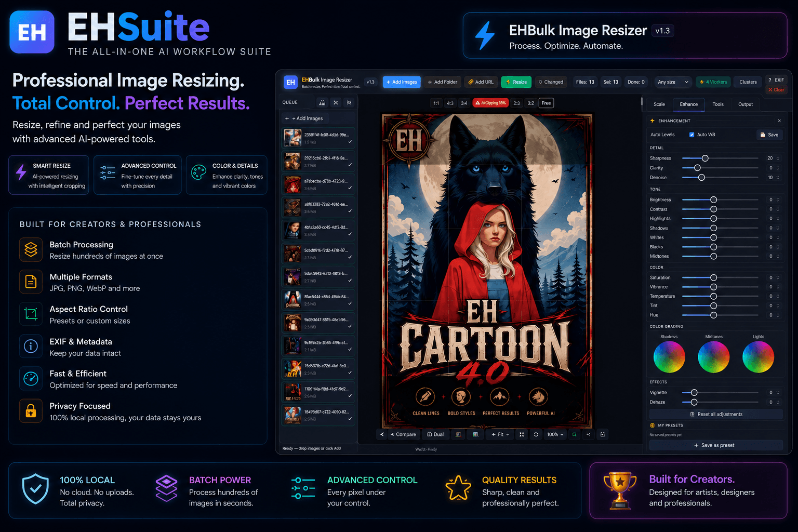This screenshot has height=532, width=798.
Task: Toggle the Auto WB checkbox
Action: pos(691,135)
